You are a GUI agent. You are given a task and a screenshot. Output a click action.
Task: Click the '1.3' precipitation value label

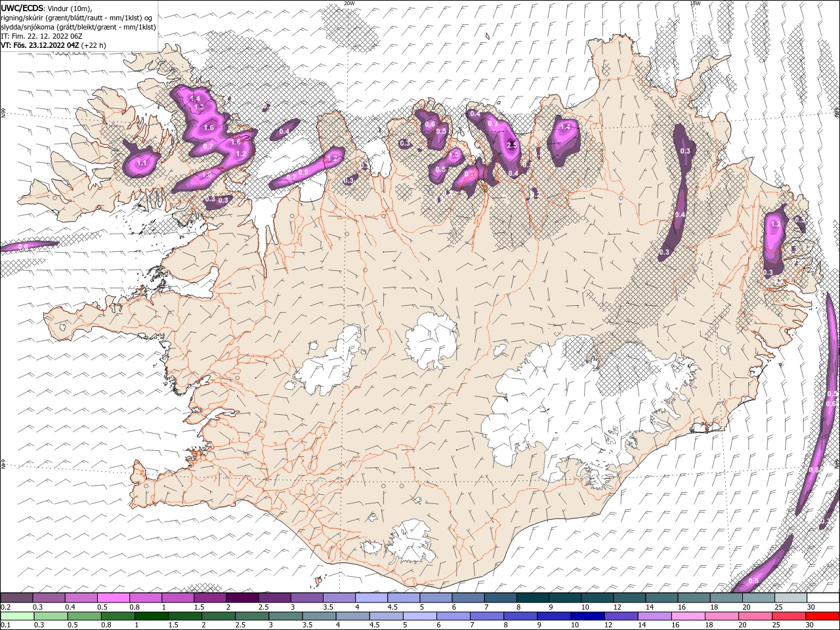click(199, 106)
